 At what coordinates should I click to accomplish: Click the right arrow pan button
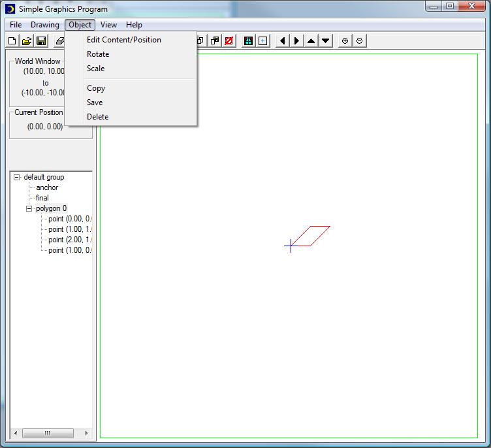(296, 40)
